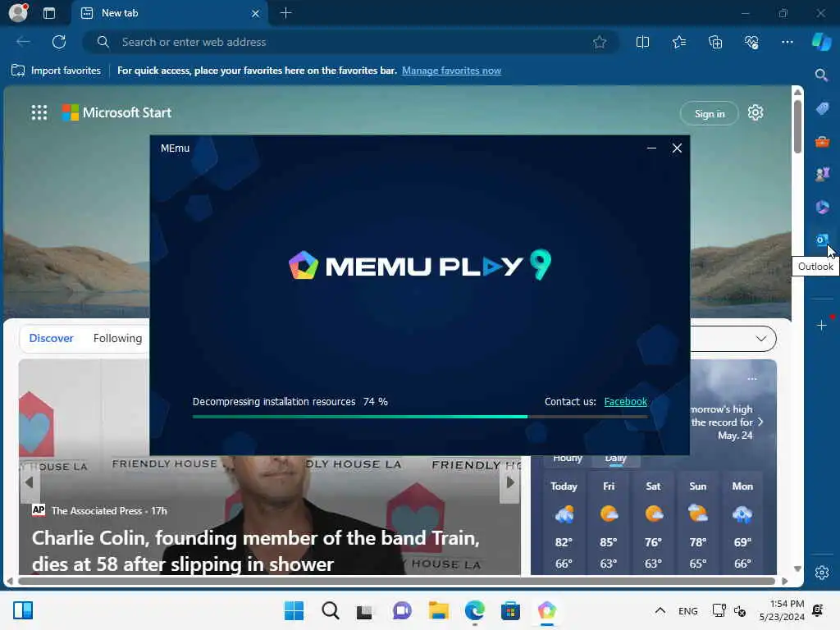Open page settings gear icon
This screenshot has height=630, width=840.
(756, 112)
